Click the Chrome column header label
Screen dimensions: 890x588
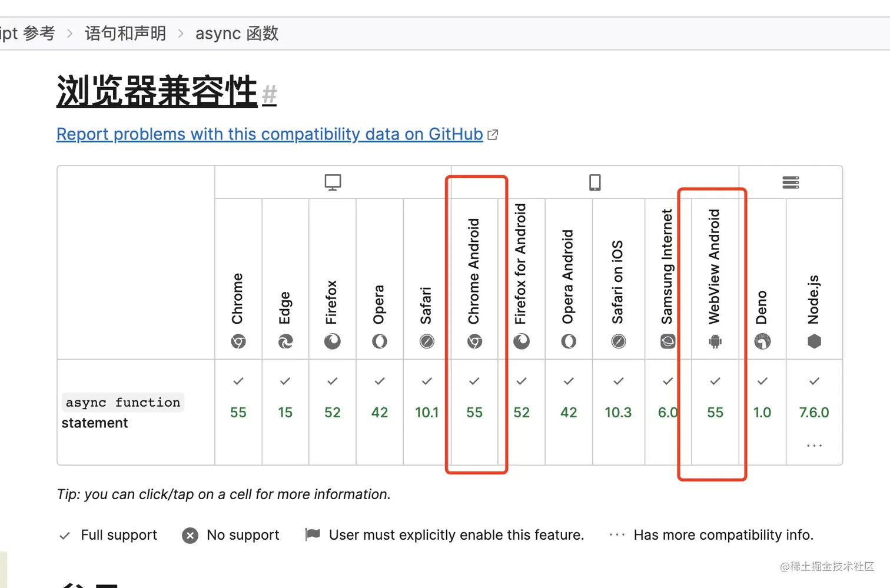237,298
